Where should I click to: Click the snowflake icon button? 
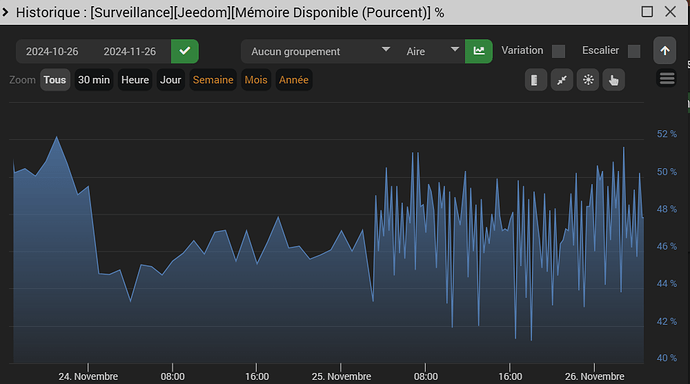(588, 80)
